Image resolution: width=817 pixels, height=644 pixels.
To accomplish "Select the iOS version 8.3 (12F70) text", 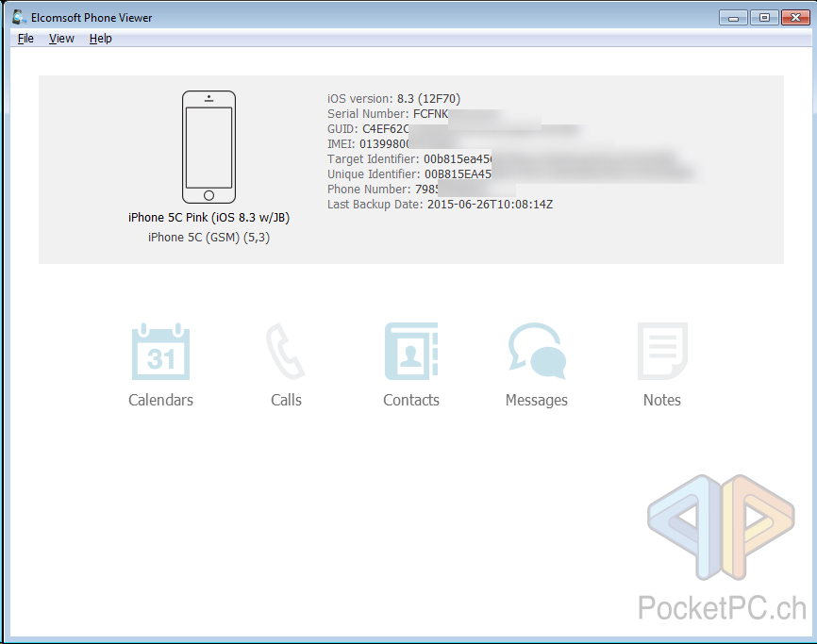I will (x=394, y=98).
